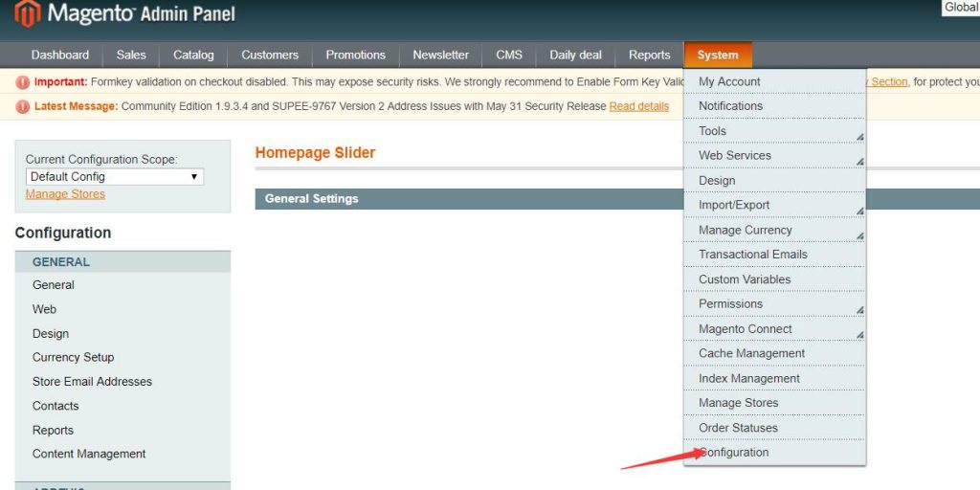Select Configuration from the System menu

coord(734,453)
